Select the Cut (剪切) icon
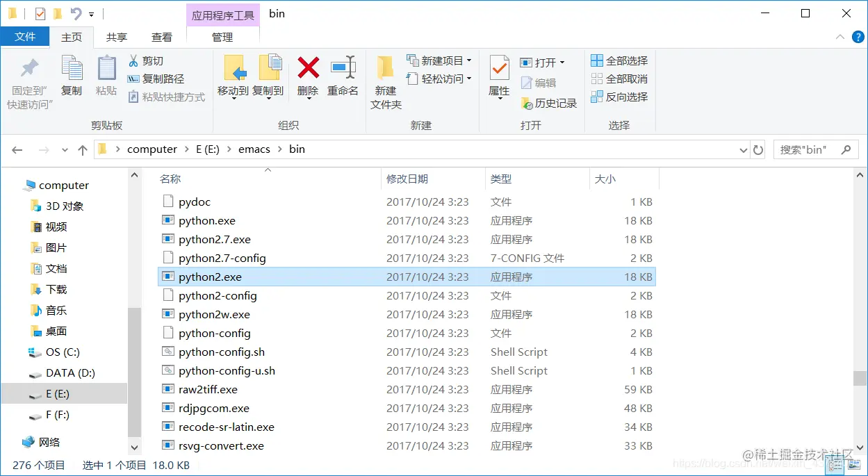868x476 pixels. (148, 61)
